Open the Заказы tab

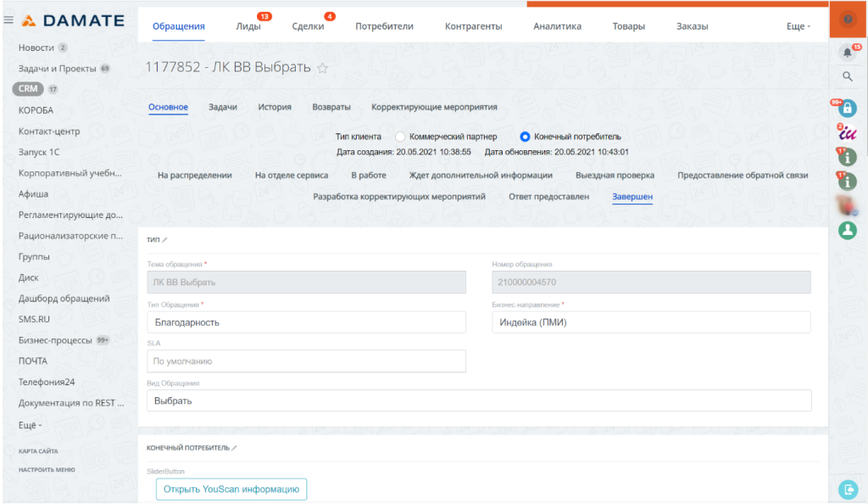[x=692, y=26]
